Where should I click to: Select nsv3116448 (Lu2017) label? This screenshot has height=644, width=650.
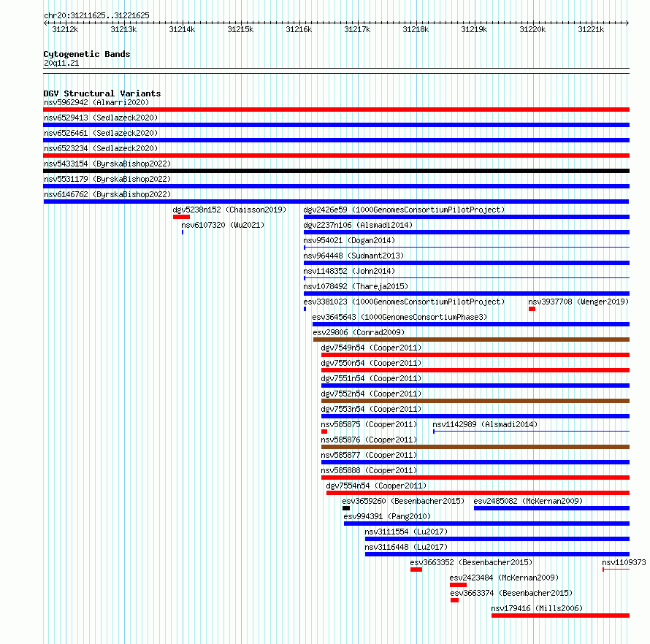[x=407, y=547]
